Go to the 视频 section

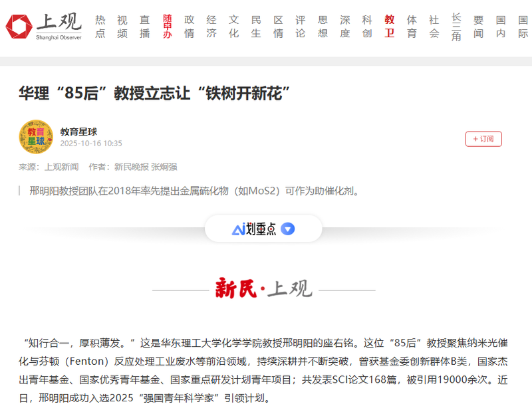(122, 26)
